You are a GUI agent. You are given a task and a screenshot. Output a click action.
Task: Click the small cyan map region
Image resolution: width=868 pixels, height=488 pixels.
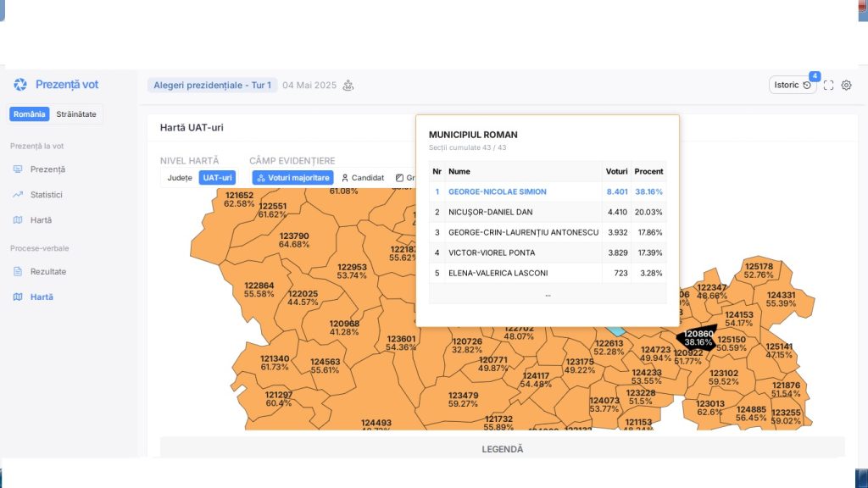coord(615,331)
